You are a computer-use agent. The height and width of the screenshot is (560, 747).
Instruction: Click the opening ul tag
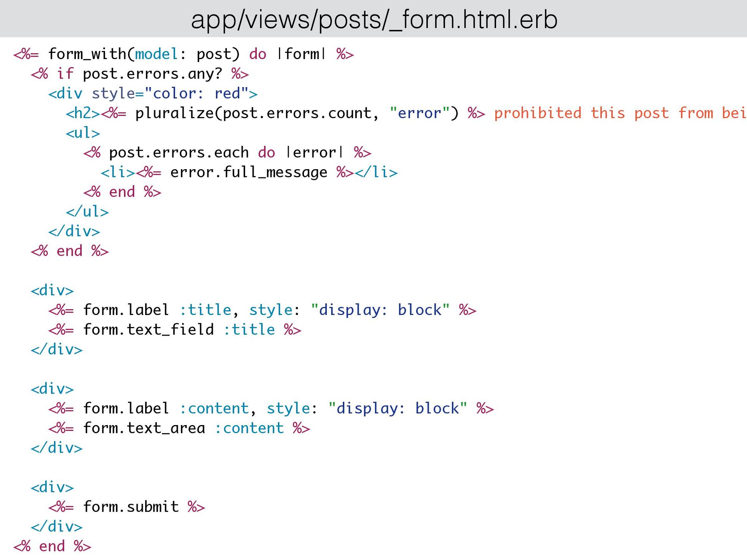coord(83,133)
